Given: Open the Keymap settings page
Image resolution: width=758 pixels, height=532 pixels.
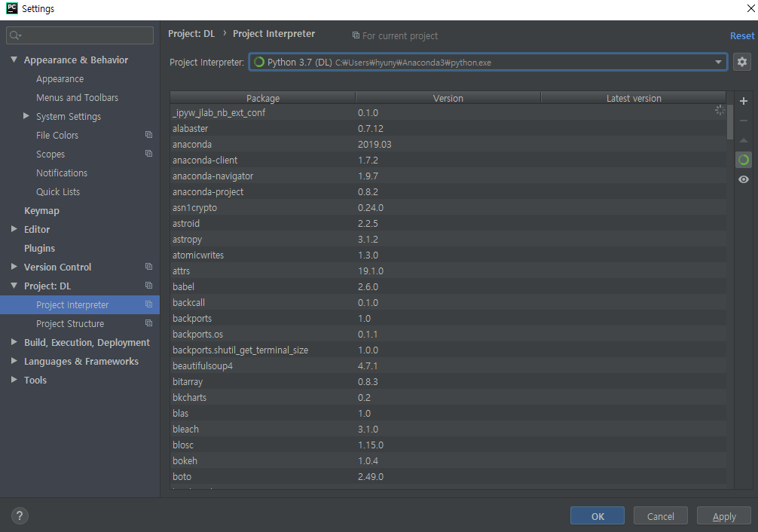Looking at the screenshot, I should coord(41,211).
